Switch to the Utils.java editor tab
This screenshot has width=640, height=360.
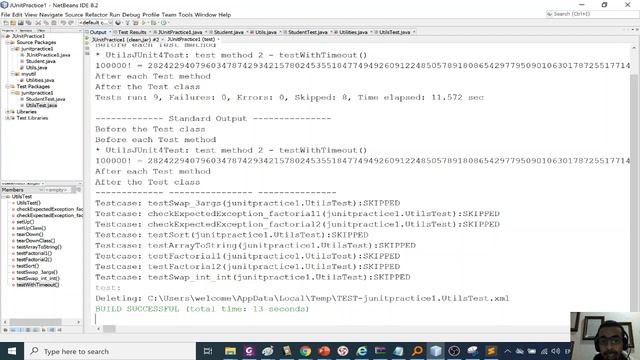pyautogui.click(x=265, y=32)
